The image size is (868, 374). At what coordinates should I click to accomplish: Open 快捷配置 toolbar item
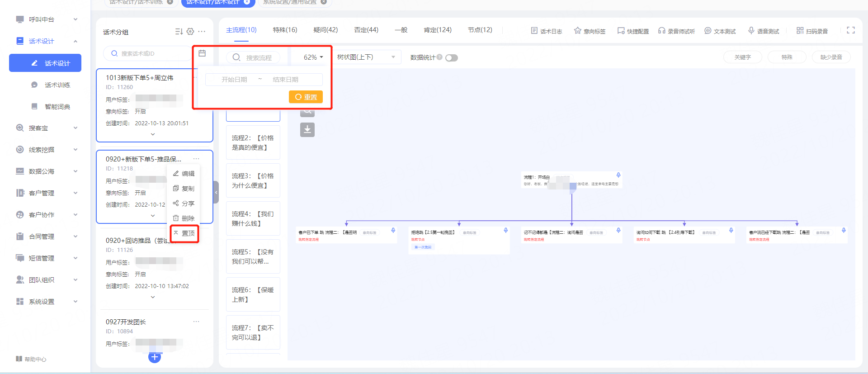pyautogui.click(x=633, y=31)
